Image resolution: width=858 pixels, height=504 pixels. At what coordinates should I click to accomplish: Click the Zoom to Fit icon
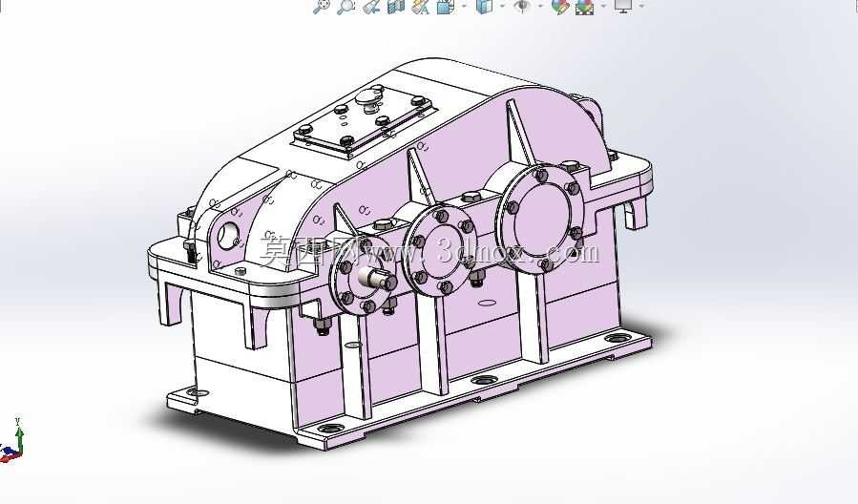322,6
